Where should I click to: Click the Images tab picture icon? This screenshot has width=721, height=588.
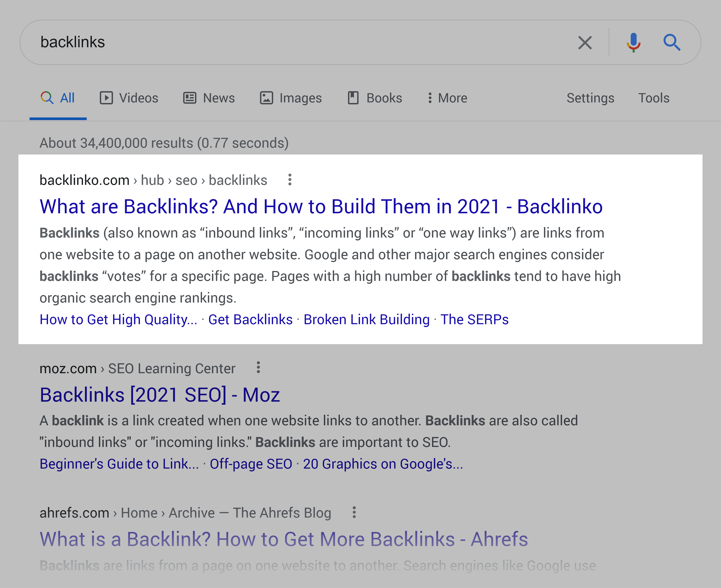tap(266, 98)
